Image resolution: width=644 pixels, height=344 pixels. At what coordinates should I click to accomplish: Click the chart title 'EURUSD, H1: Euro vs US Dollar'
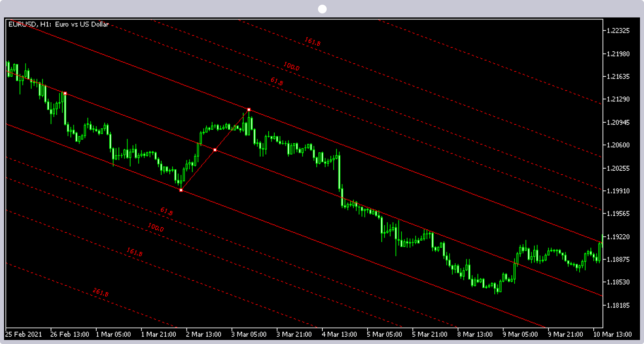(59, 24)
